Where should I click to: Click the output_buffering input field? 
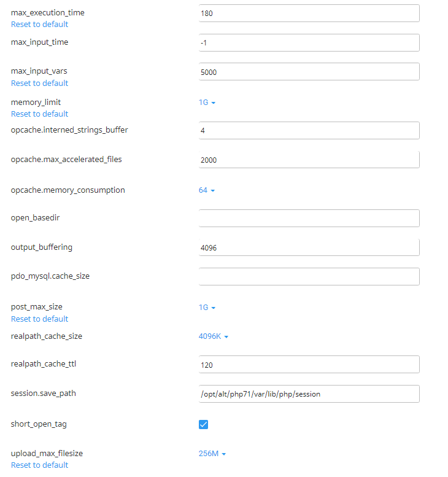[x=309, y=247]
